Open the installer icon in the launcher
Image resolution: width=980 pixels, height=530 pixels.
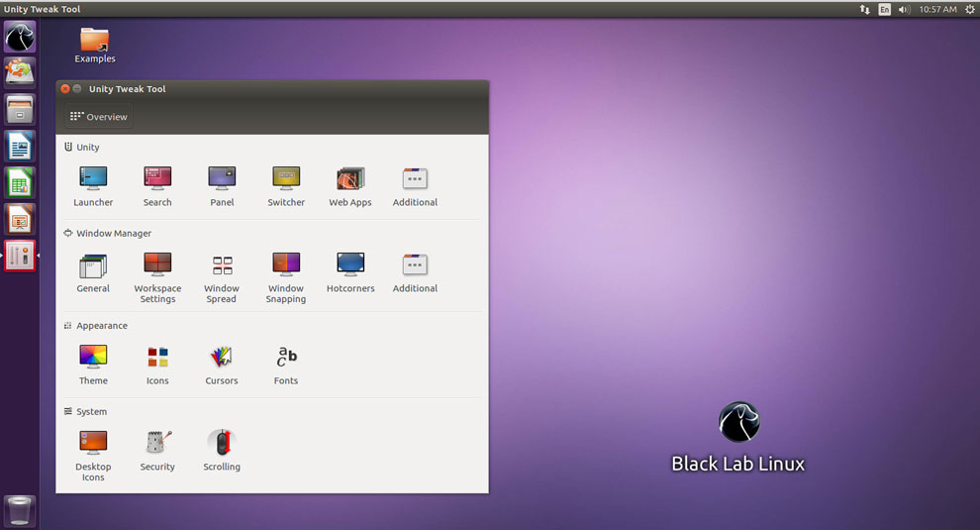[20, 72]
